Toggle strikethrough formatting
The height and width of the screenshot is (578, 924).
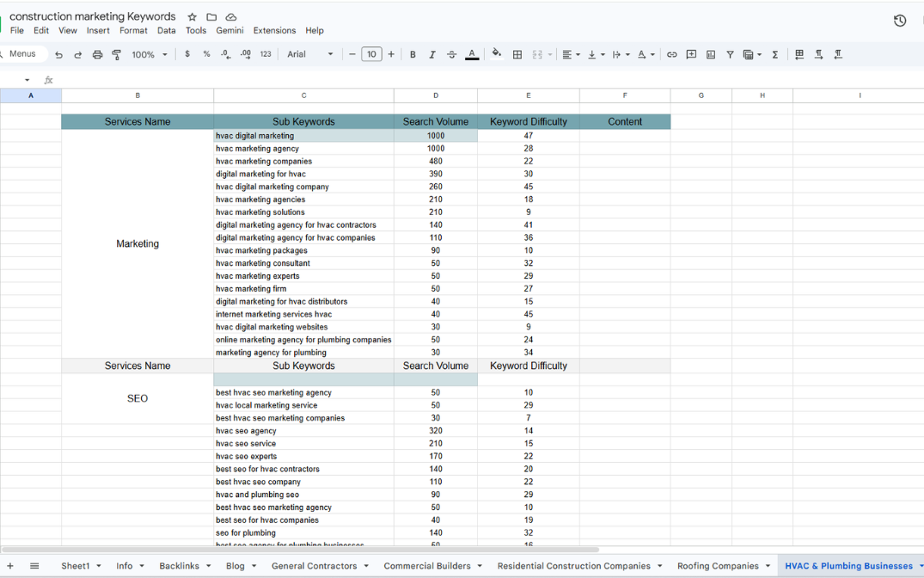452,54
